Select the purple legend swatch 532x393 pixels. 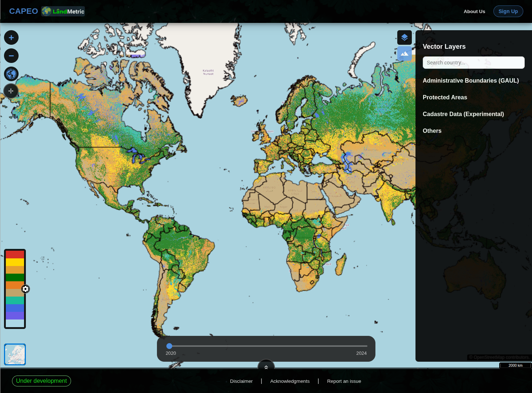(x=15, y=315)
